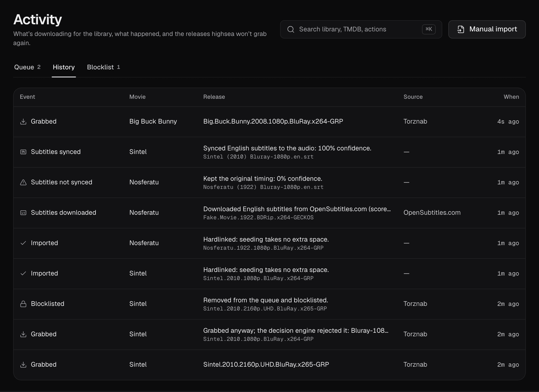Click 'Grabbed anyway; the decision engine rejected it' text
This screenshot has width=539, height=392.
coord(296,331)
